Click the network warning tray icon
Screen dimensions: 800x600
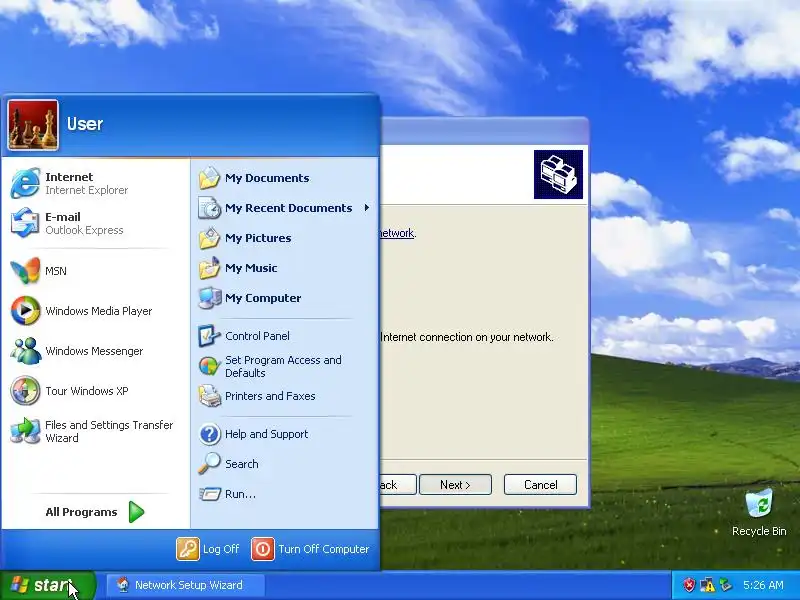pos(707,585)
